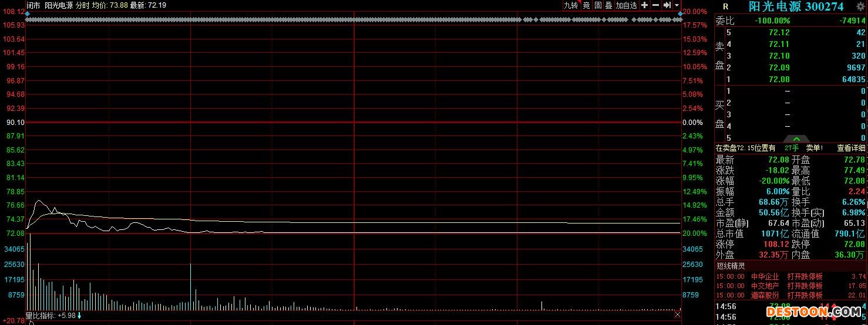This screenshot has width=868, height=325.
Task: Open the 短线精灵 panel header
Action: pos(733,266)
